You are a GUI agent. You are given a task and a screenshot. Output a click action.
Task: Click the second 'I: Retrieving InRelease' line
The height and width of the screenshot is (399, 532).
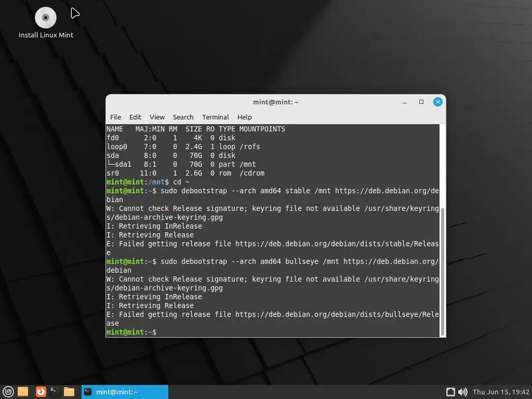click(x=154, y=297)
